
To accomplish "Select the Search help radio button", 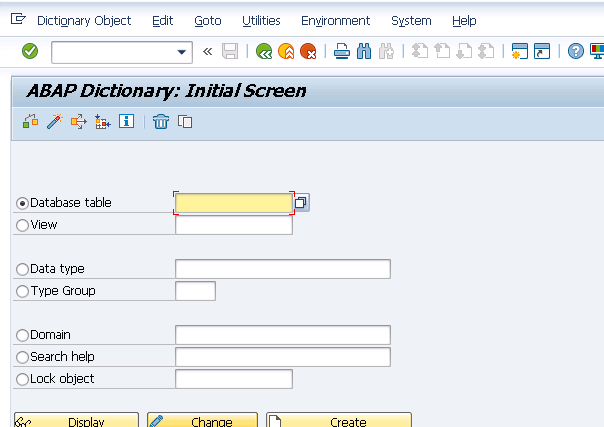I will tap(22, 357).
